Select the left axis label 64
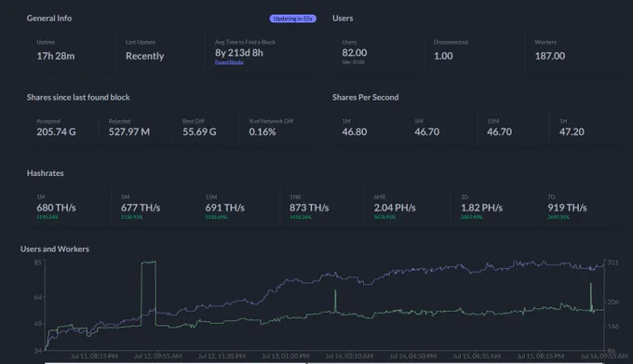 [x=37, y=297]
